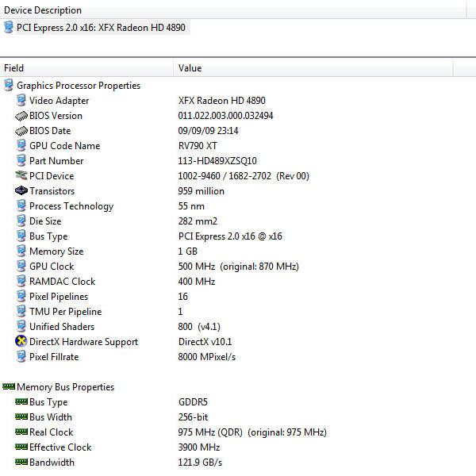Screen dimensions: 476x476
Task: Click the icon beside TMU Per Pipeline
Action: (21, 312)
